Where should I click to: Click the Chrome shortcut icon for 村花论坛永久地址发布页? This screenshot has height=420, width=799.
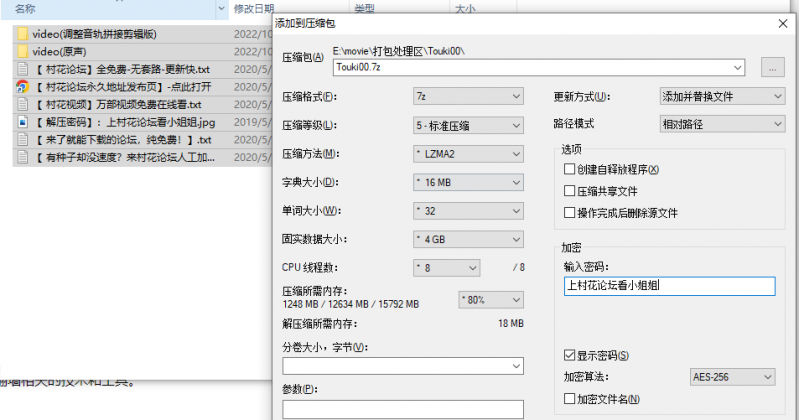pyautogui.click(x=23, y=87)
